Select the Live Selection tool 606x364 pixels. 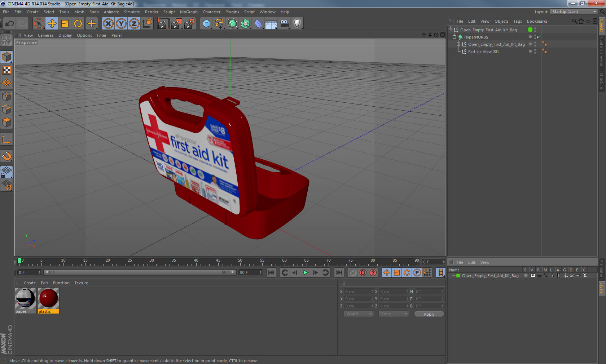point(39,24)
